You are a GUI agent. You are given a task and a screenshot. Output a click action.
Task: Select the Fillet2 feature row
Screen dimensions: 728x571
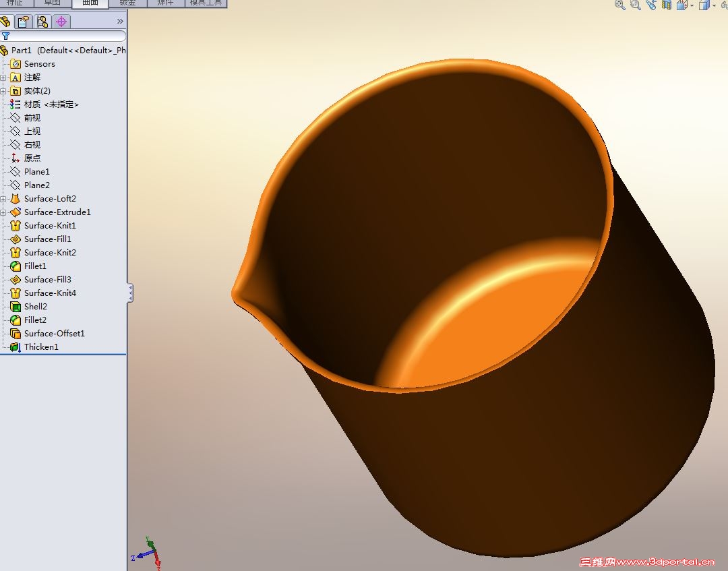[x=28, y=320]
